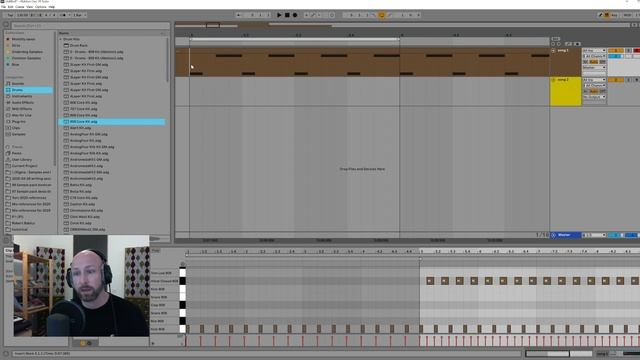Open the Create menu
The width and height of the screenshot is (640, 360).
click(20, 7)
